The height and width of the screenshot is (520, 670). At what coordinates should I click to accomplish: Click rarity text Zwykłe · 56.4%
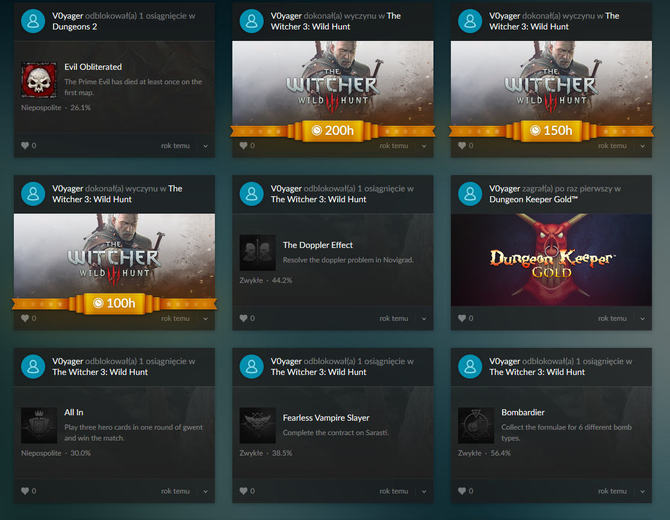(484, 453)
